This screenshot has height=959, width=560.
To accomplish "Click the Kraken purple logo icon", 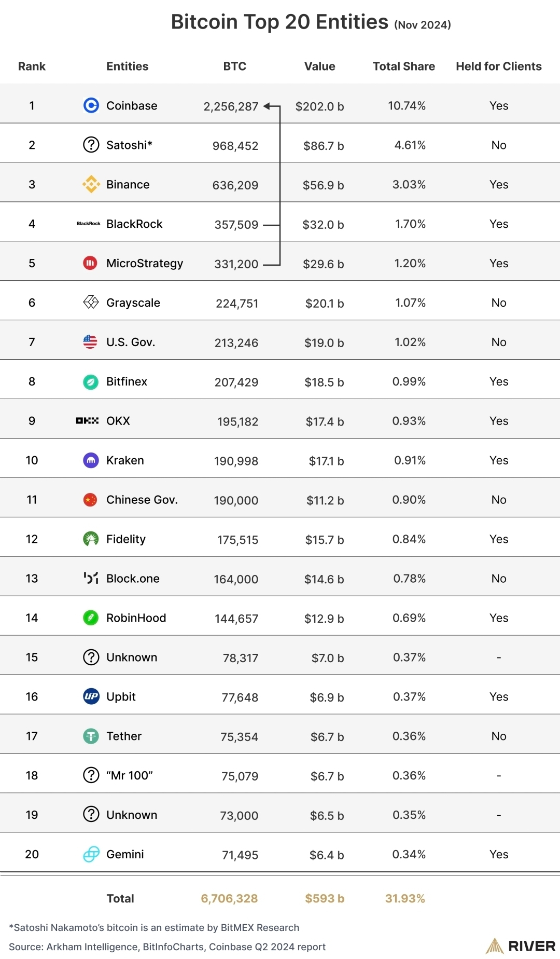I will coord(91,460).
